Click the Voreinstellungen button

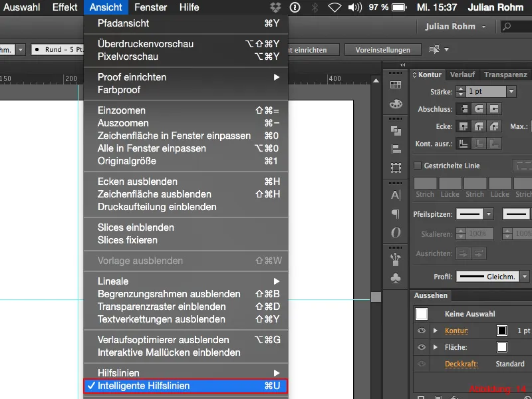tap(383, 50)
